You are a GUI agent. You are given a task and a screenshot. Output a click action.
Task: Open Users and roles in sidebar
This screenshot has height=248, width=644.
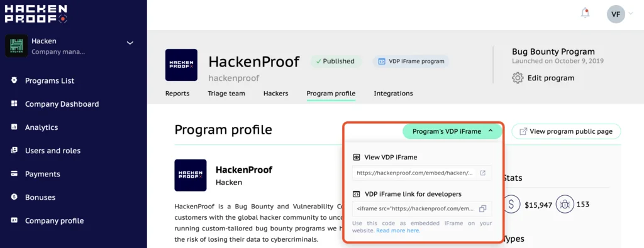coord(53,151)
